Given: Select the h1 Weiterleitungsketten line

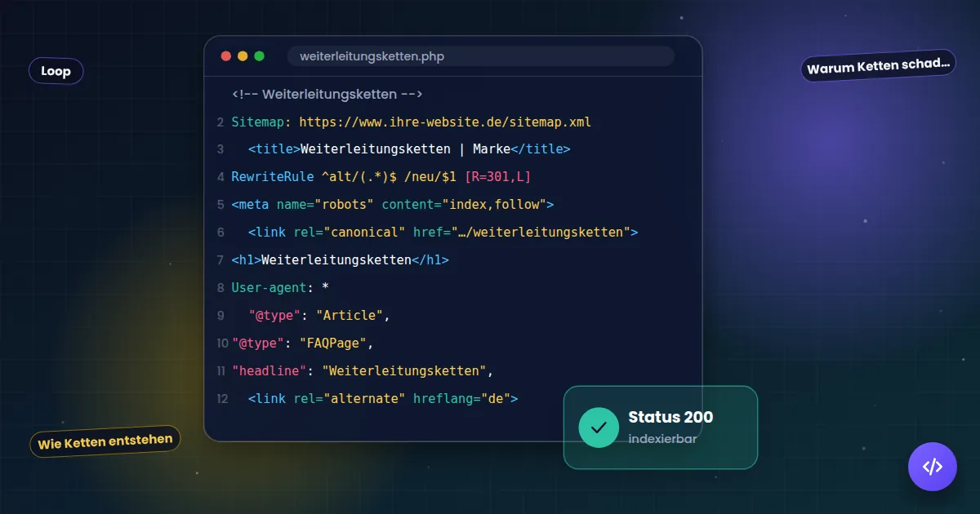Looking at the screenshot, I should (x=340, y=260).
